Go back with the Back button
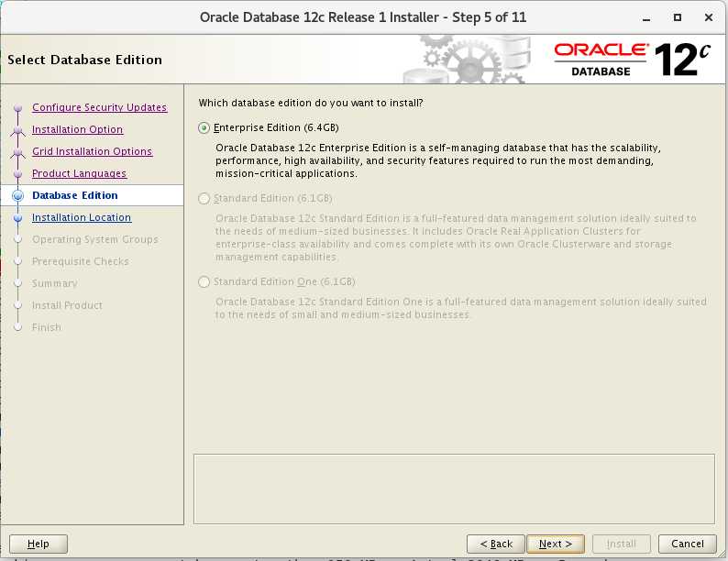This screenshot has height=561, width=728. (496, 544)
